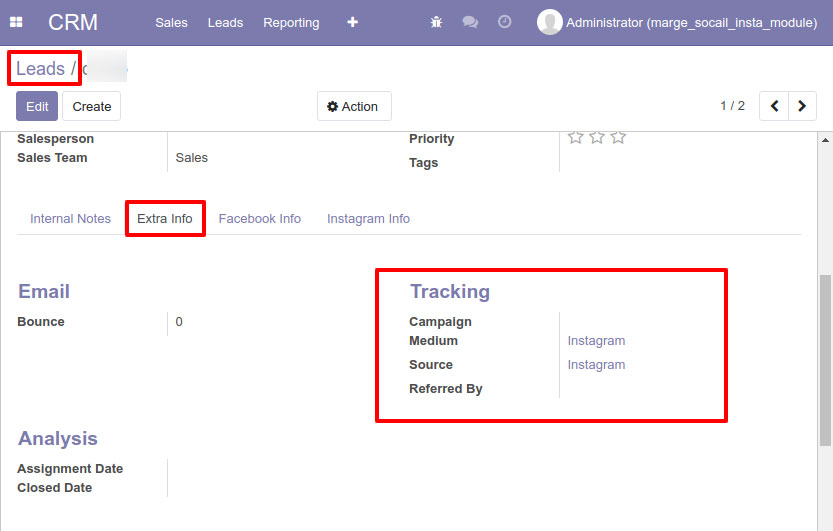Image resolution: width=833 pixels, height=531 pixels.
Task: Go to previous record arrow
Action: [774, 106]
